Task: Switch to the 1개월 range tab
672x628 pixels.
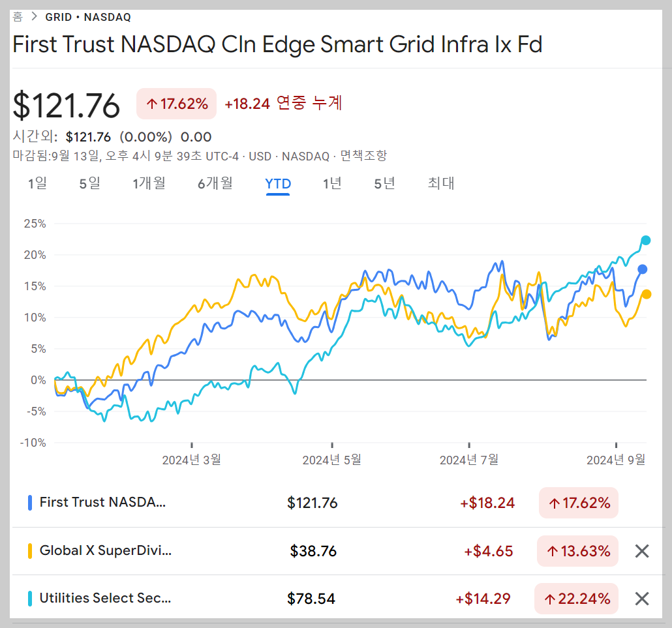Action: [x=149, y=183]
